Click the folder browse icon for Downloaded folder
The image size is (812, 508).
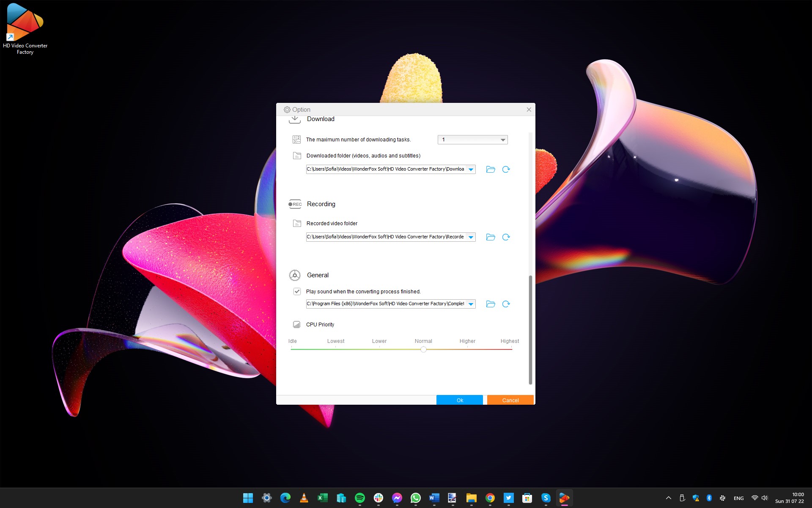[491, 169]
